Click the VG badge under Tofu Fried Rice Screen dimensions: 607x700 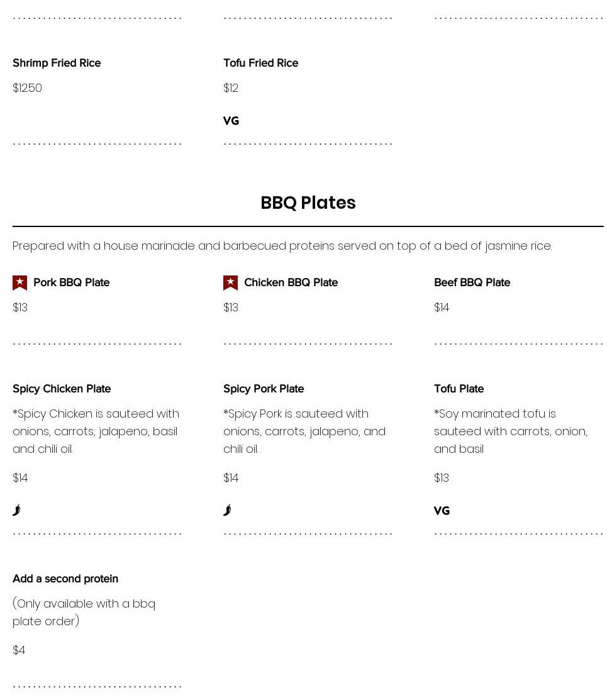[x=231, y=121]
